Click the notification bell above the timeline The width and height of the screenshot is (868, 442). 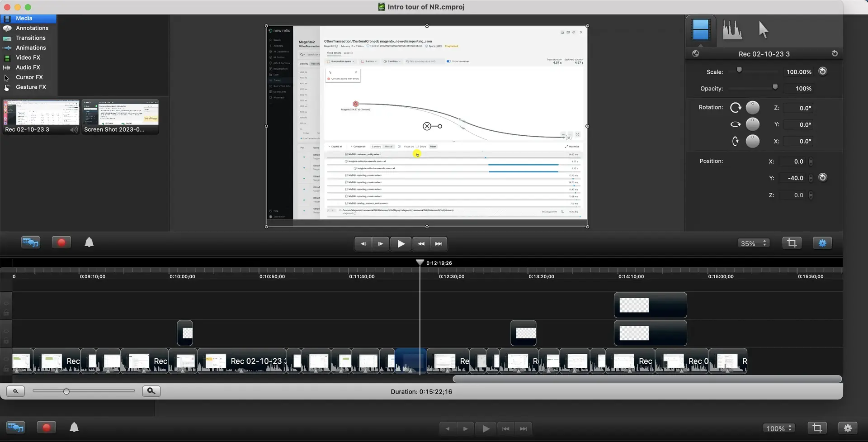[89, 243]
